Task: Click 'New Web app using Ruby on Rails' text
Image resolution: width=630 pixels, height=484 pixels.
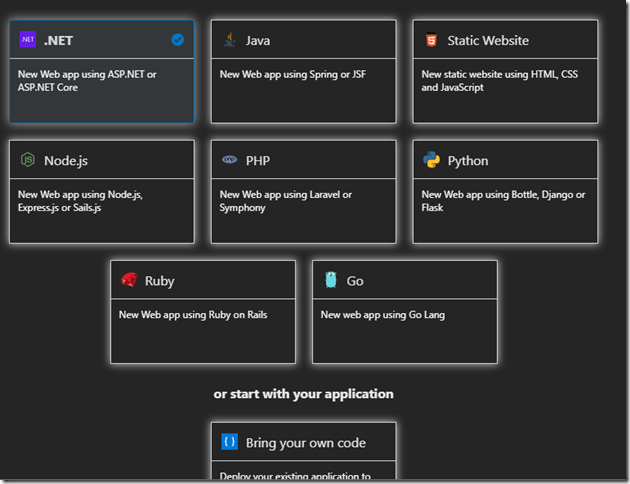Action: (193, 315)
